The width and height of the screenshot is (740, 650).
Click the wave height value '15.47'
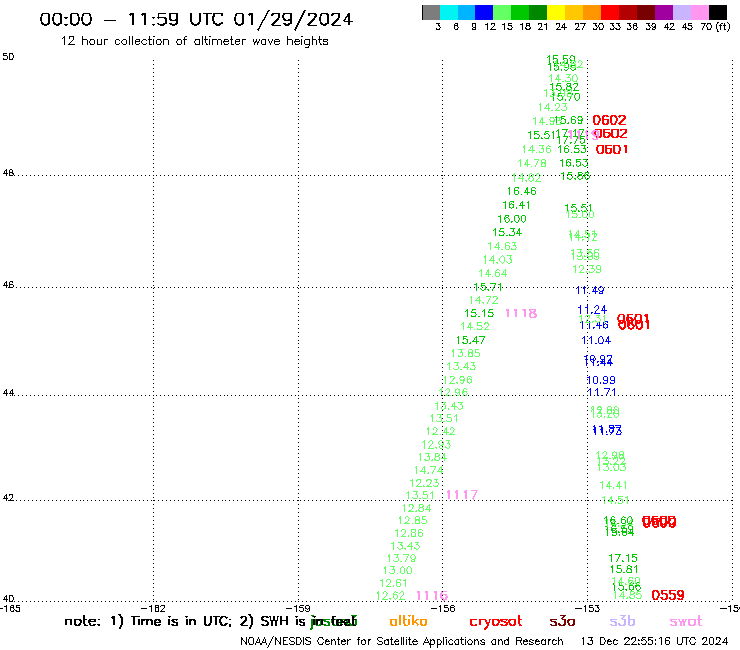coord(471,340)
